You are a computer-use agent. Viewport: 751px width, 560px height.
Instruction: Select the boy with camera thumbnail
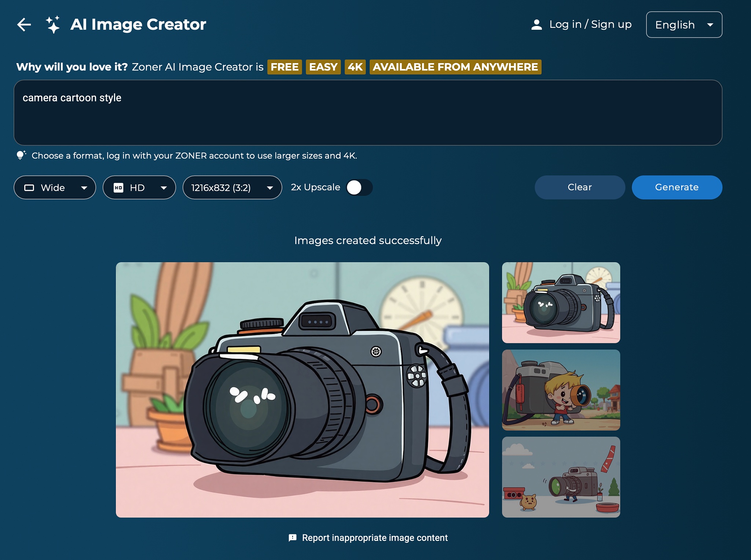point(561,390)
